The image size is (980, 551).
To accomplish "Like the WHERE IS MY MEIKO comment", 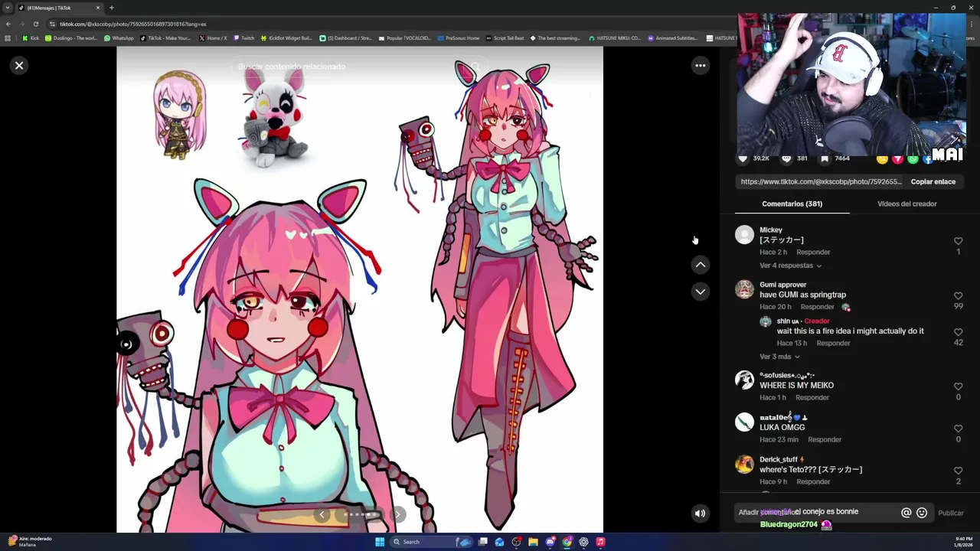I will [x=958, y=386].
